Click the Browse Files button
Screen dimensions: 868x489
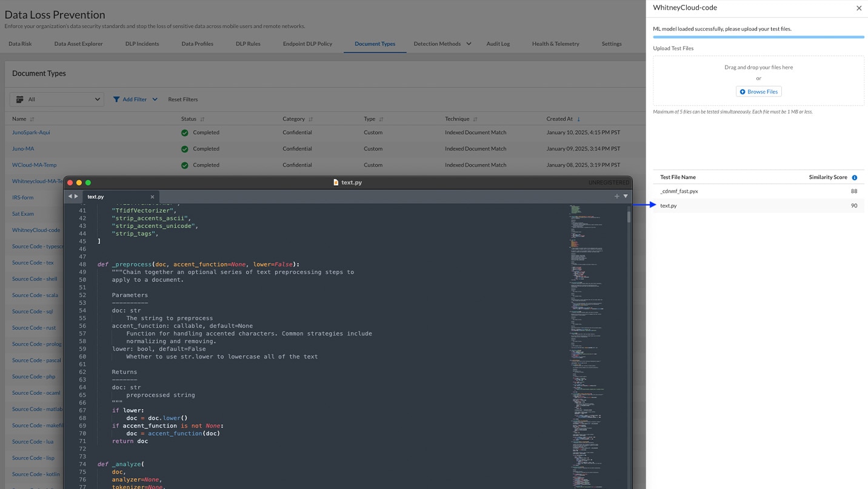tap(758, 92)
